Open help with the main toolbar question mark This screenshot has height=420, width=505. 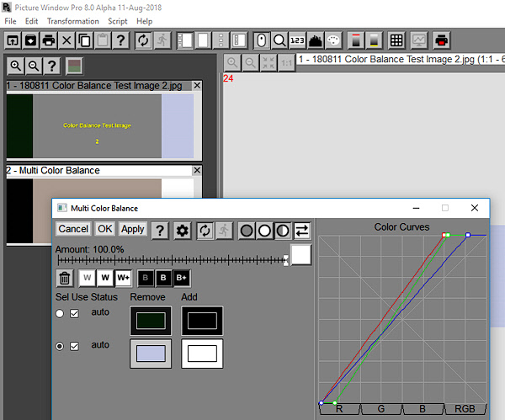(120, 40)
